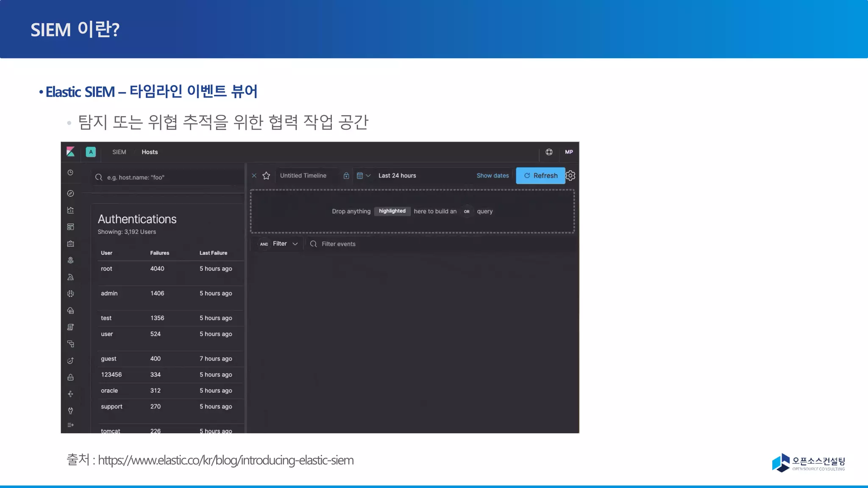Expand the sidebar with the bottom arrow icon
The width and height of the screenshot is (868, 488).
[x=71, y=425]
